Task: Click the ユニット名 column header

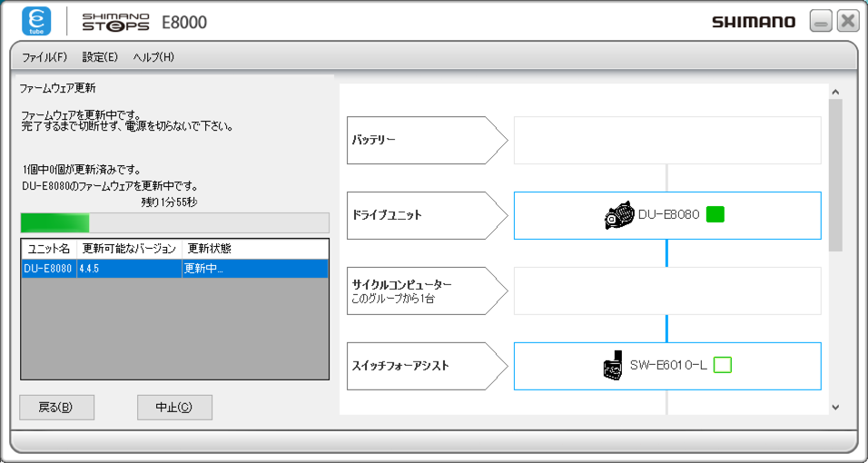Action: pyautogui.click(x=49, y=249)
